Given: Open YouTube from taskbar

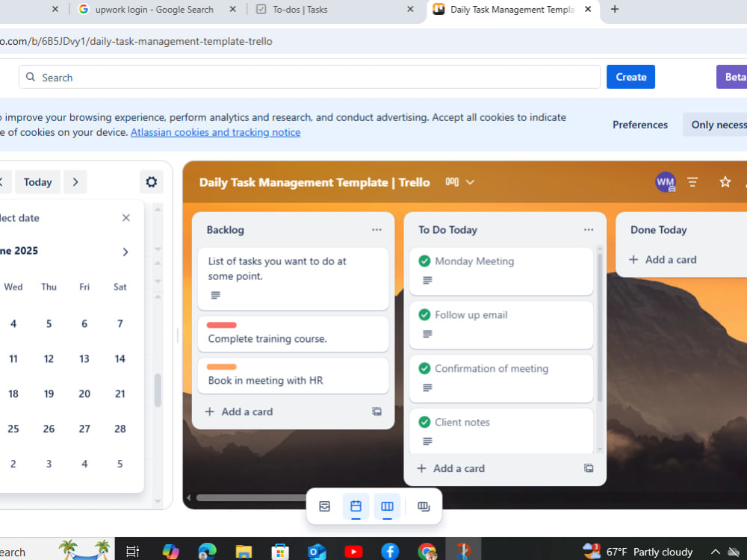Looking at the screenshot, I should coord(353,552).
